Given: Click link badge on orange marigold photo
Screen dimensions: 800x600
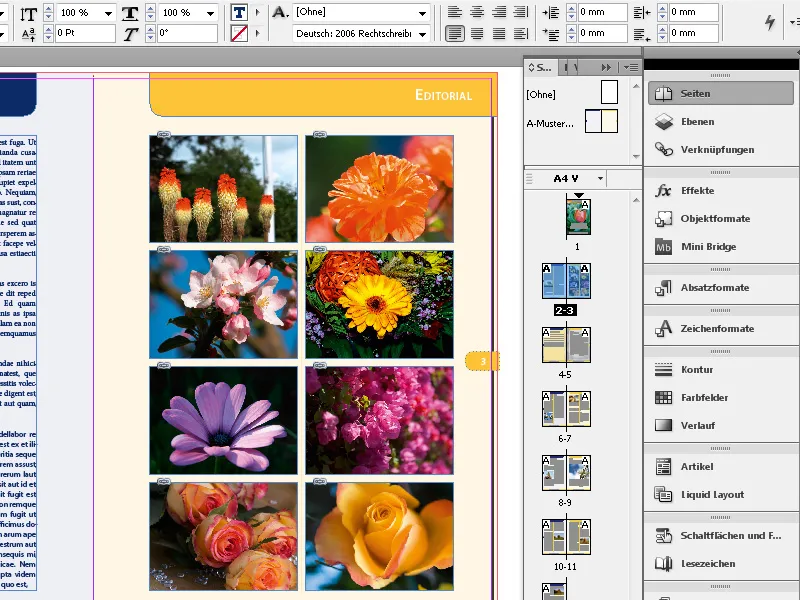Looking at the screenshot, I should click(319, 134).
